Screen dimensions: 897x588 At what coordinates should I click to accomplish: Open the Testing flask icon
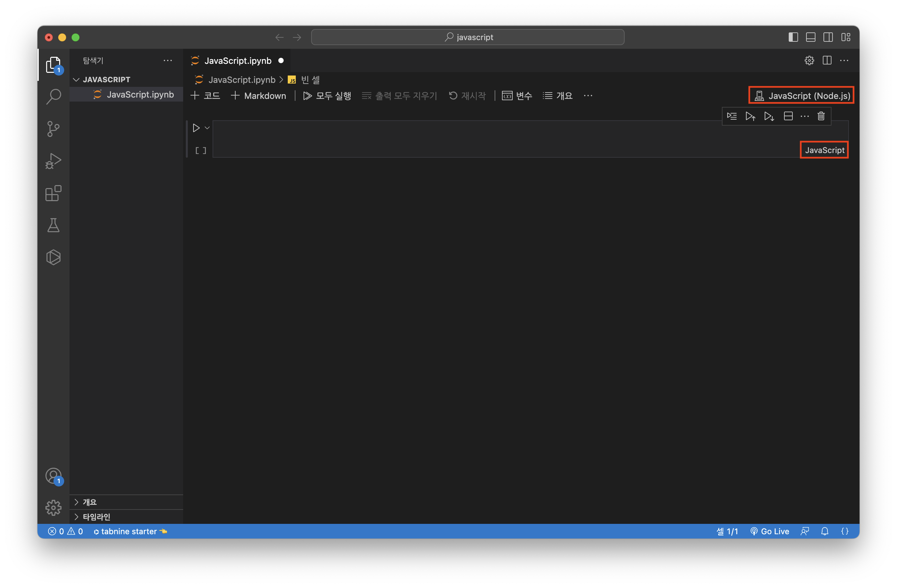[x=53, y=225]
